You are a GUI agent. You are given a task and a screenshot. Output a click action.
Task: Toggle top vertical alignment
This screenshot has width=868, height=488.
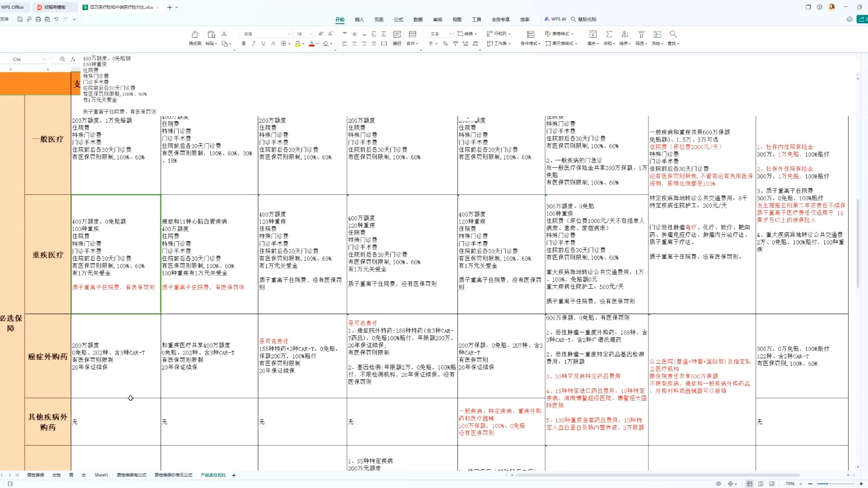click(345, 34)
